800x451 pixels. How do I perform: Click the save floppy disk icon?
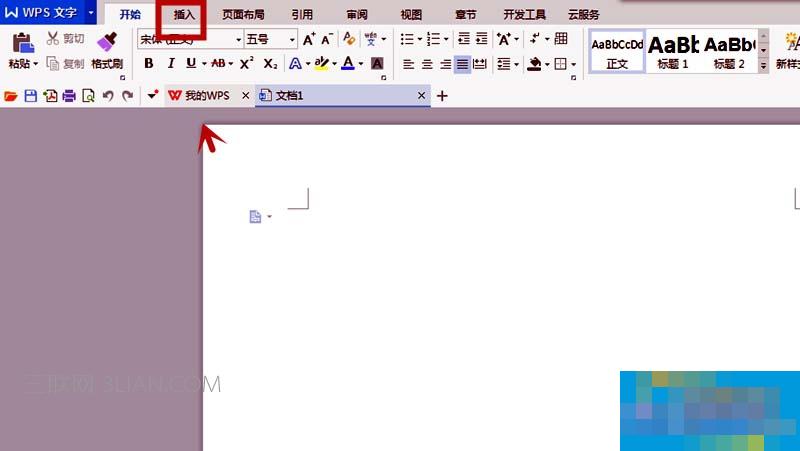click(31, 96)
